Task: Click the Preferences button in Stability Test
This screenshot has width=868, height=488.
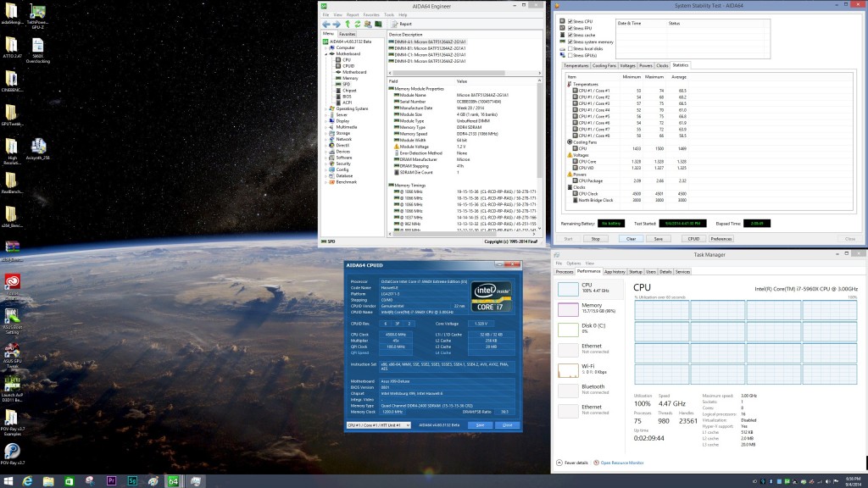Action: point(721,238)
